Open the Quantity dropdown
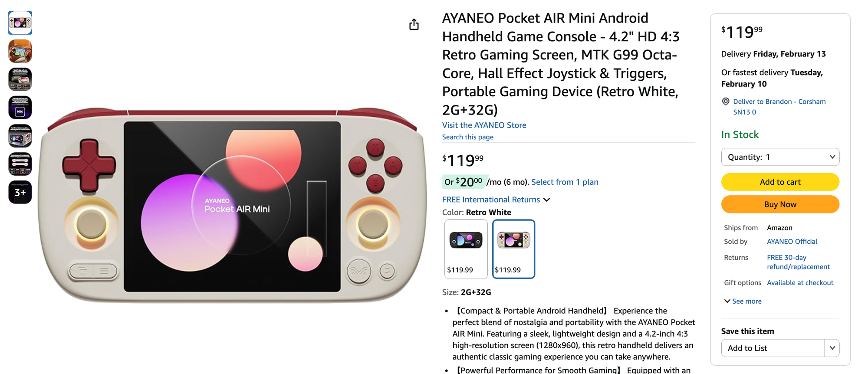Viewport: 868px width, 374px height. click(780, 157)
